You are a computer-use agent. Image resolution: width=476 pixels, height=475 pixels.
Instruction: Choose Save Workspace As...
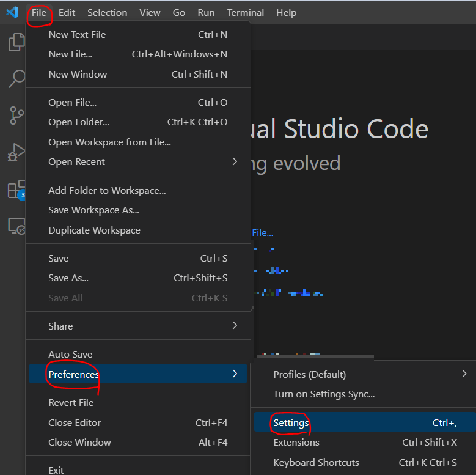138,210
